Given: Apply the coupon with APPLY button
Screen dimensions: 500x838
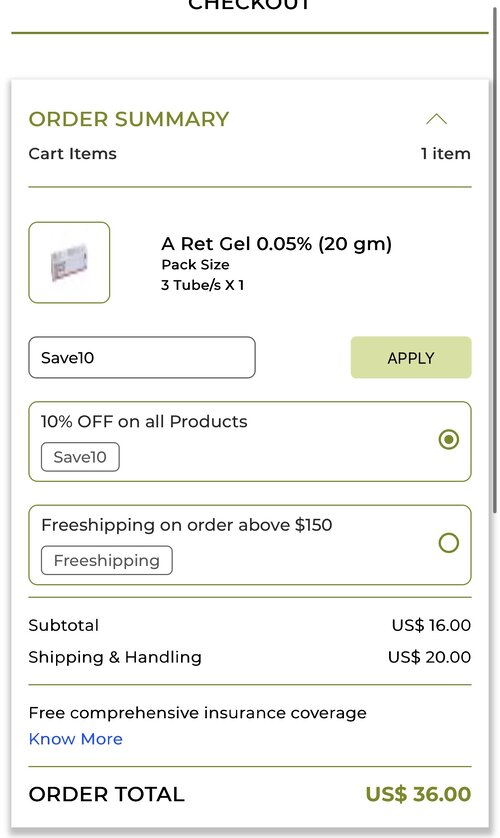Looking at the screenshot, I should pos(411,358).
